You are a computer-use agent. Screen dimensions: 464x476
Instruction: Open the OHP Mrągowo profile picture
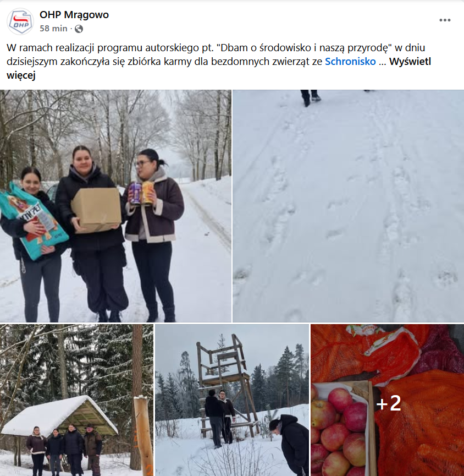coord(20,21)
